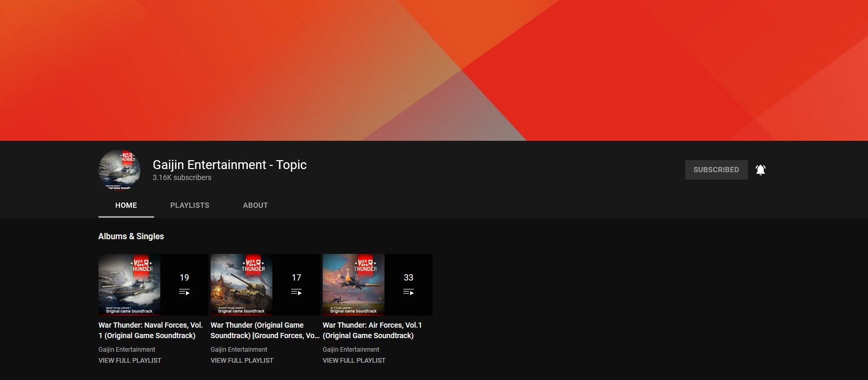
Task: Click the Albums & Singles section heading
Action: point(131,236)
